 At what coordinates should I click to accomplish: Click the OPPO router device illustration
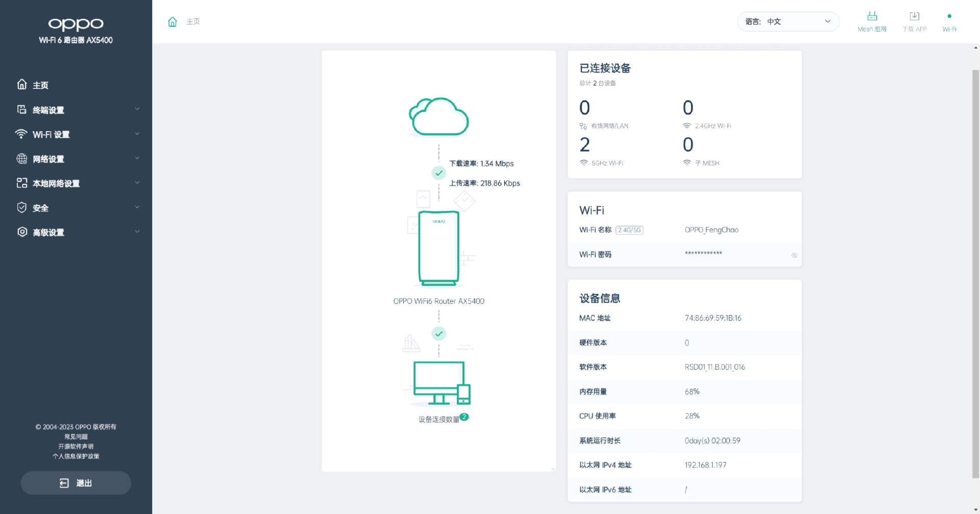pyautogui.click(x=438, y=248)
